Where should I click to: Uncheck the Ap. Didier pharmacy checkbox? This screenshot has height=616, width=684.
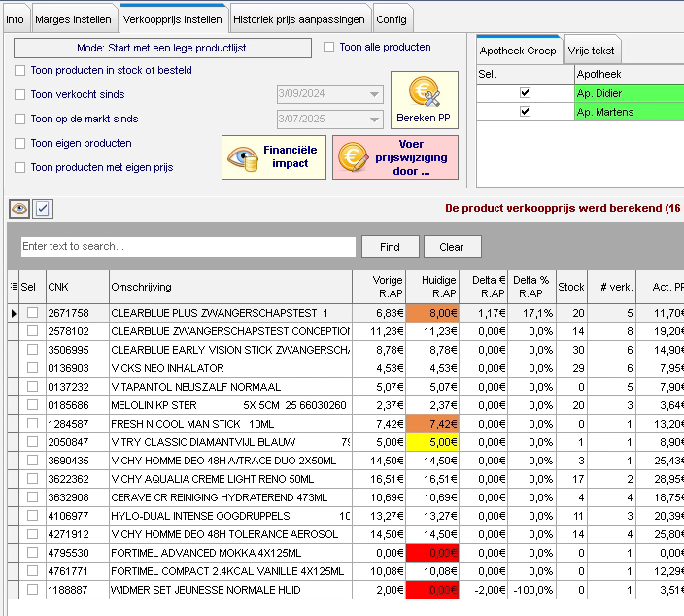click(x=525, y=93)
